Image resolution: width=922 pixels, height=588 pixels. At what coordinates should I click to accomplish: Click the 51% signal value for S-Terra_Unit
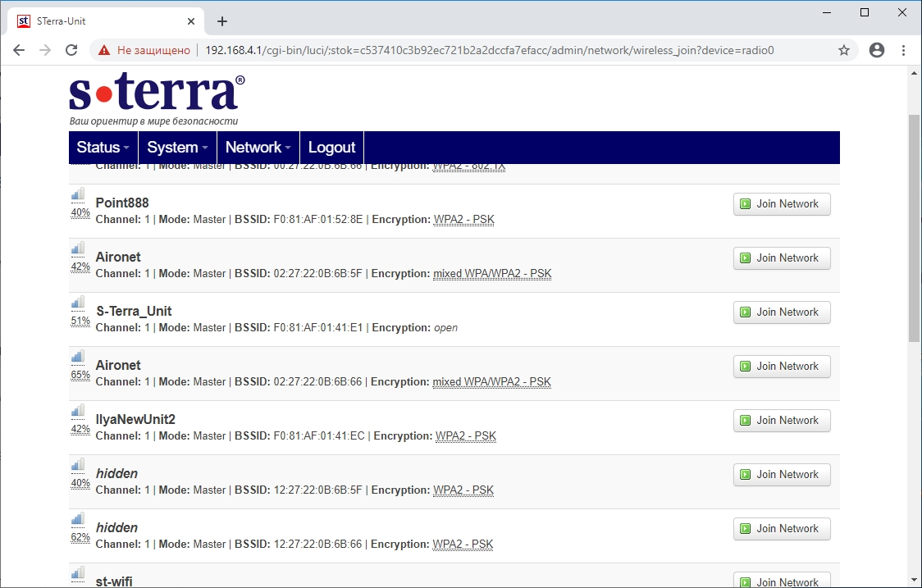pos(80,321)
